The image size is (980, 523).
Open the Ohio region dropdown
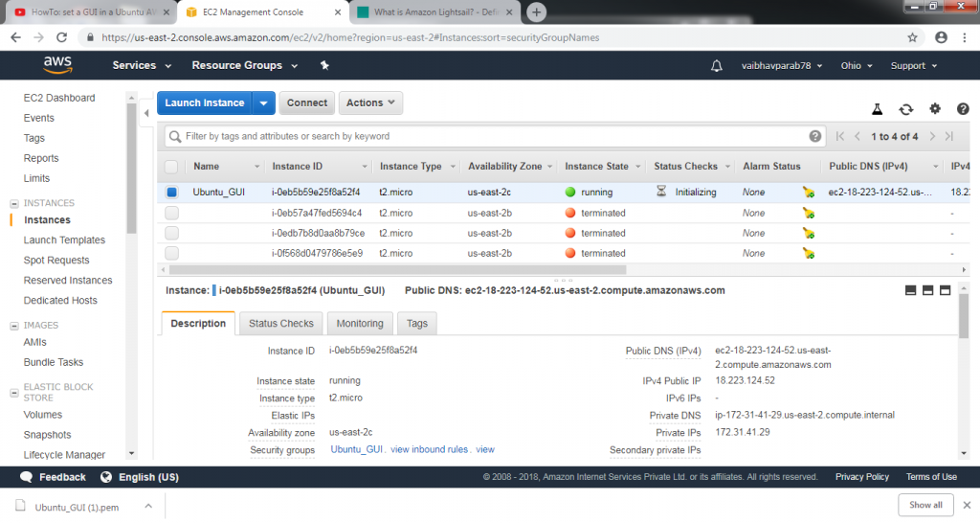click(x=857, y=66)
